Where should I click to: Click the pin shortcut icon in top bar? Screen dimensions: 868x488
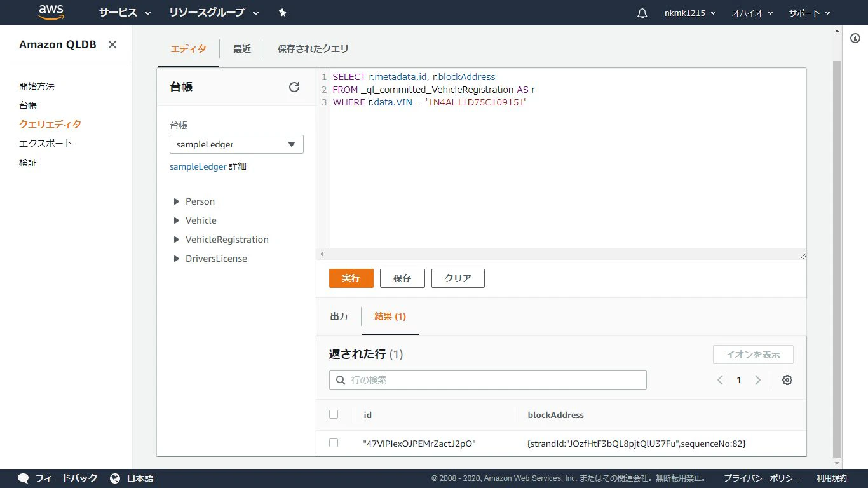283,13
